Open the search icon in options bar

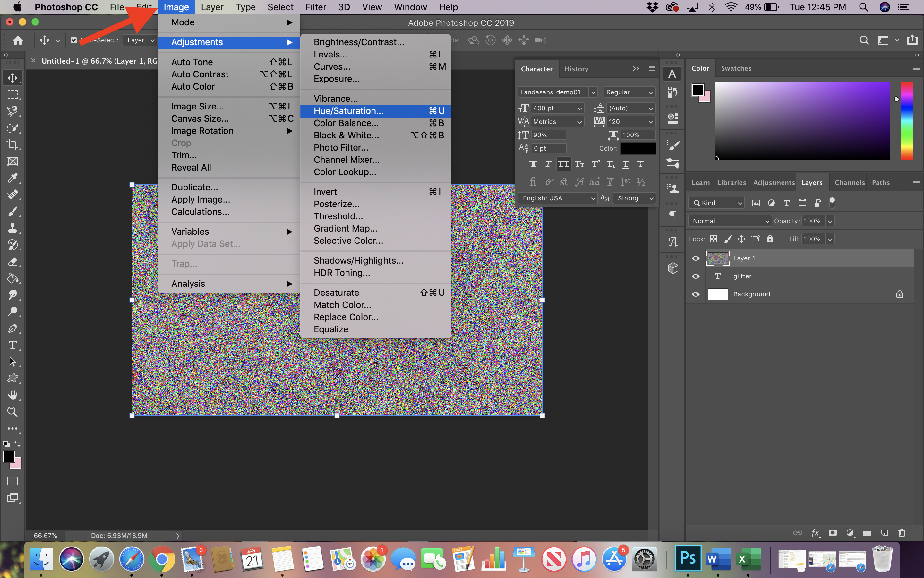tap(864, 40)
